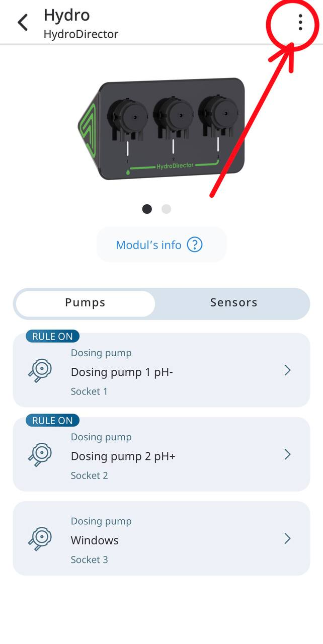The width and height of the screenshot is (323, 644).
Task: Switch to the Sensors tab
Action: (233, 303)
